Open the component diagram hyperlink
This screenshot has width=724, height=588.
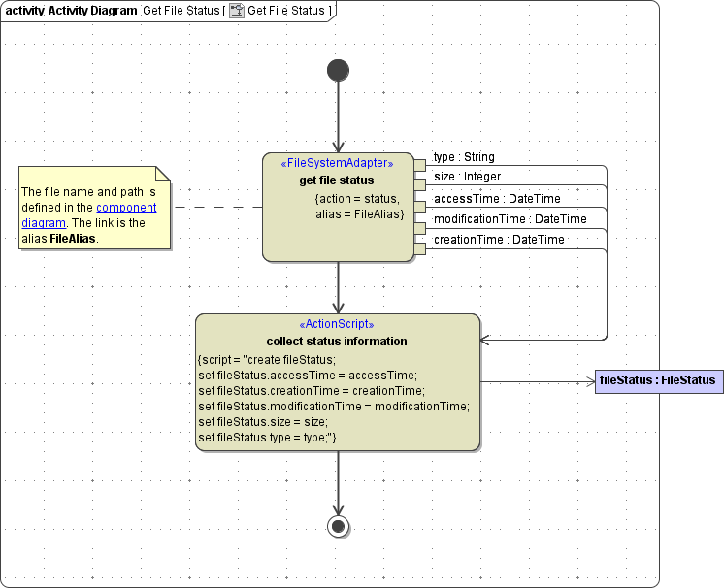click(x=126, y=207)
